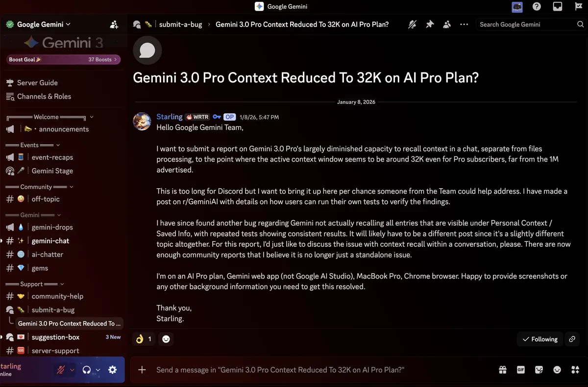Show the thread member list icon
588x387 pixels.
[x=447, y=25]
